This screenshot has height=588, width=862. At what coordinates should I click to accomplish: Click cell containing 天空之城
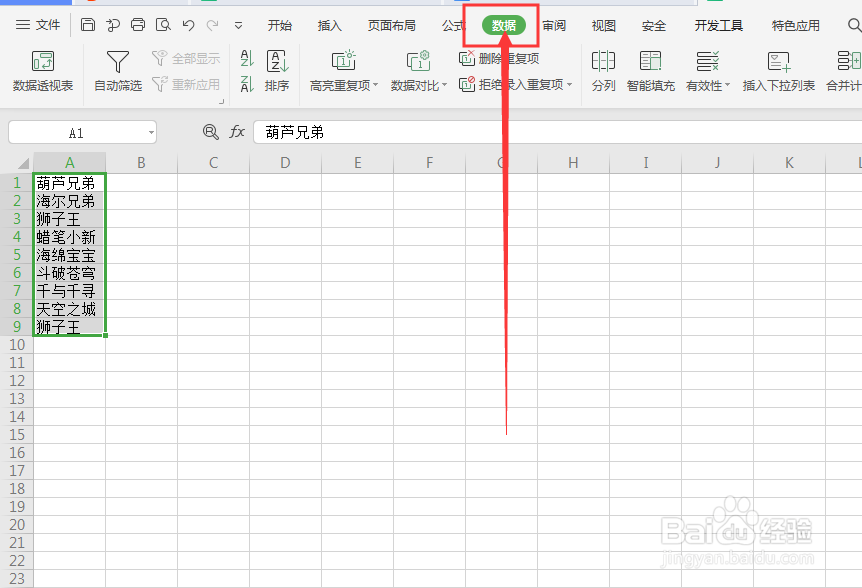coord(69,309)
